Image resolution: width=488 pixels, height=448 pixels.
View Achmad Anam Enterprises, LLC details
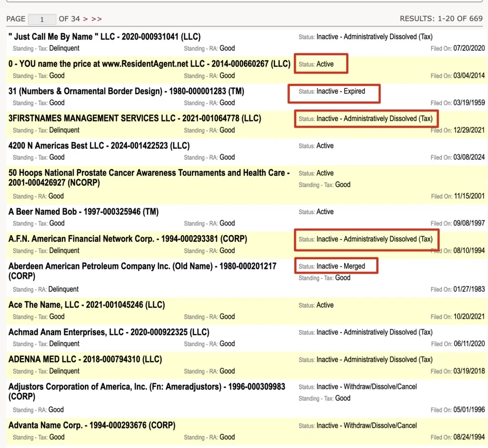point(109,332)
